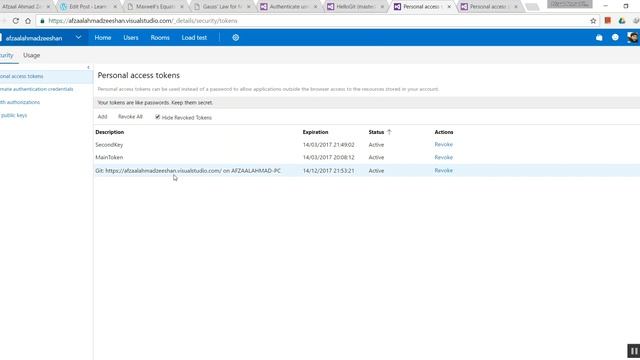Select the MainToken description cell
Viewport: 640px width, 360px height.
(x=109, y=157)
